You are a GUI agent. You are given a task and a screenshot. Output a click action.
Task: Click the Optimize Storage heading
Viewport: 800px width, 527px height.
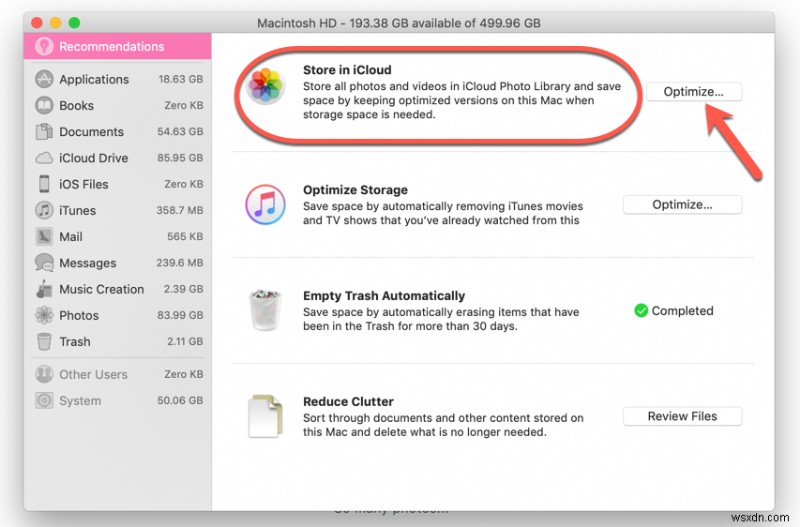[355, 190]
